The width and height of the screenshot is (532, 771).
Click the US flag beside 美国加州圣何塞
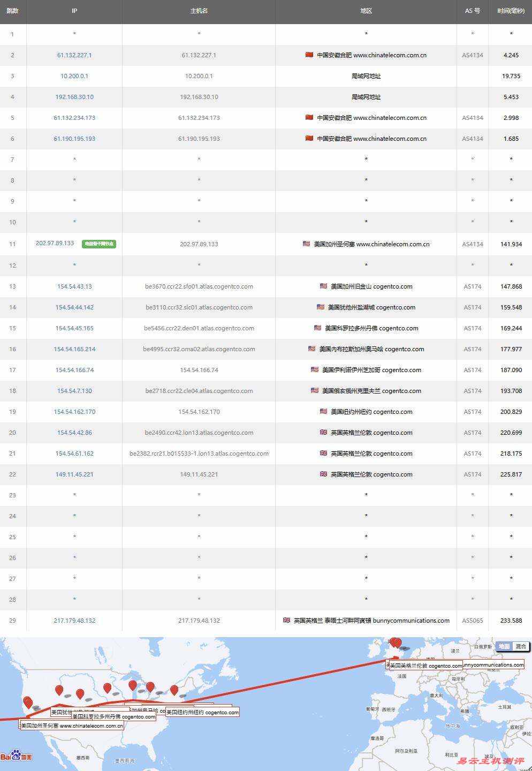point(306,244)
